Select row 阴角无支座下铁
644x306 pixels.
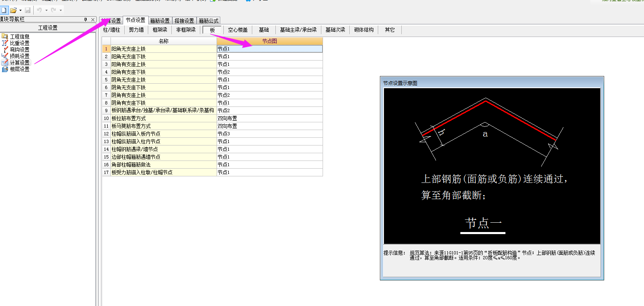pyautogui.click(x=212, y=87)
